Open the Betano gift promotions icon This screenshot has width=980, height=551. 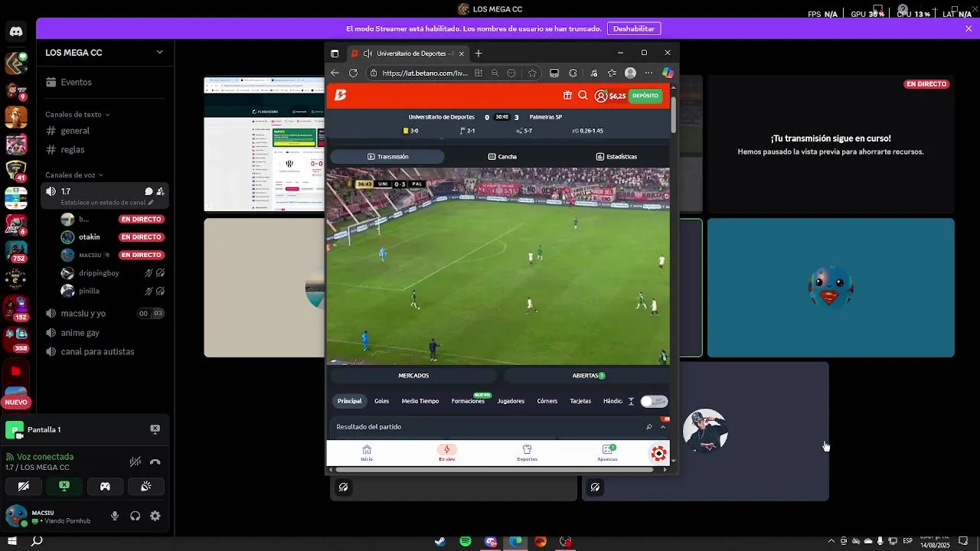tap(567, 96)
